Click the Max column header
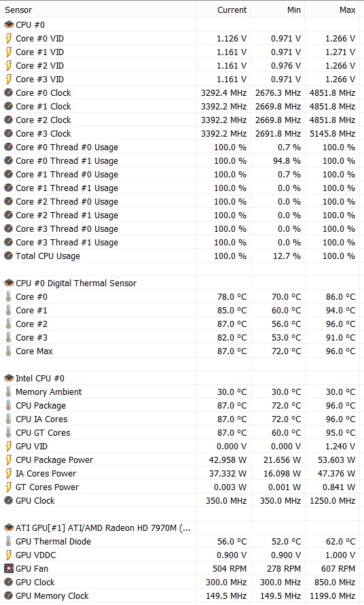 tap(332, 10)
